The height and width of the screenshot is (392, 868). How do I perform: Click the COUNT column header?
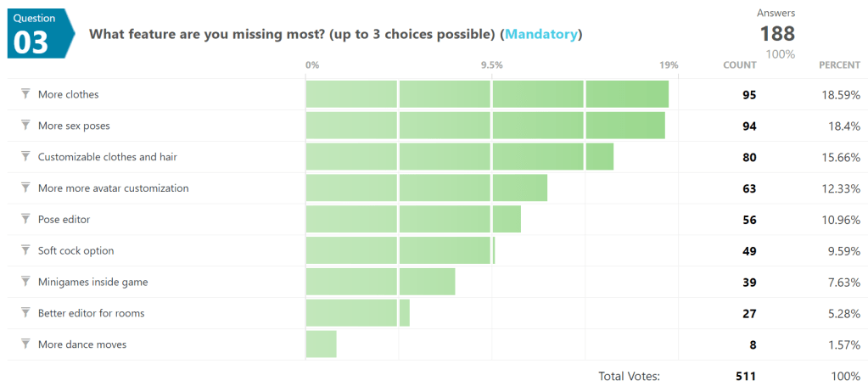click(739, 65)
